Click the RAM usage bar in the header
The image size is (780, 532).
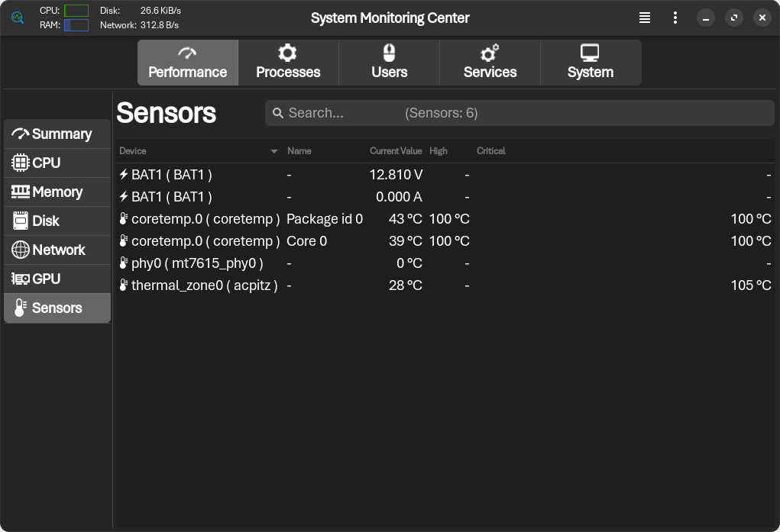(x=76, y=25)
